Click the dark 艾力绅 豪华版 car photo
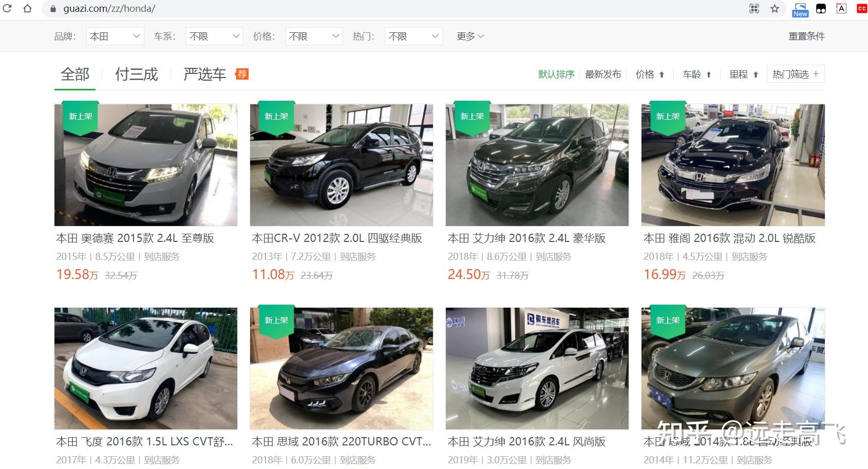This screenshot has height=469, width=868. [x=537, y=165]
